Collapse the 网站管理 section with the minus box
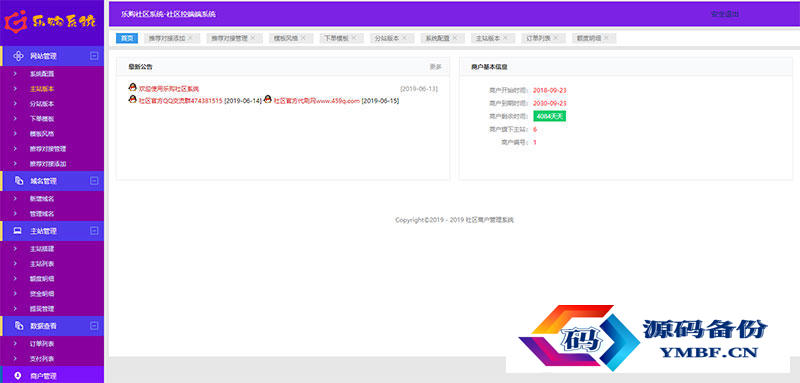 [94, 56]
